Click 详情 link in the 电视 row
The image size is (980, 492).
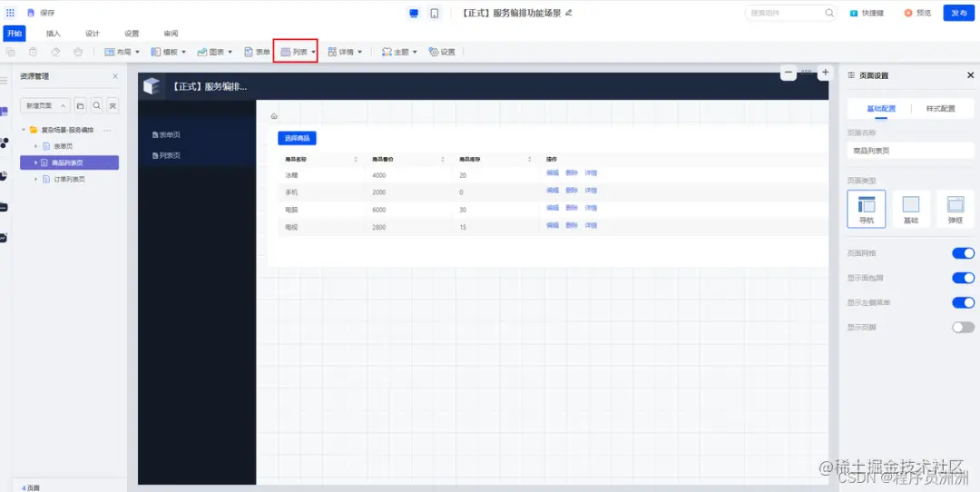591,225
